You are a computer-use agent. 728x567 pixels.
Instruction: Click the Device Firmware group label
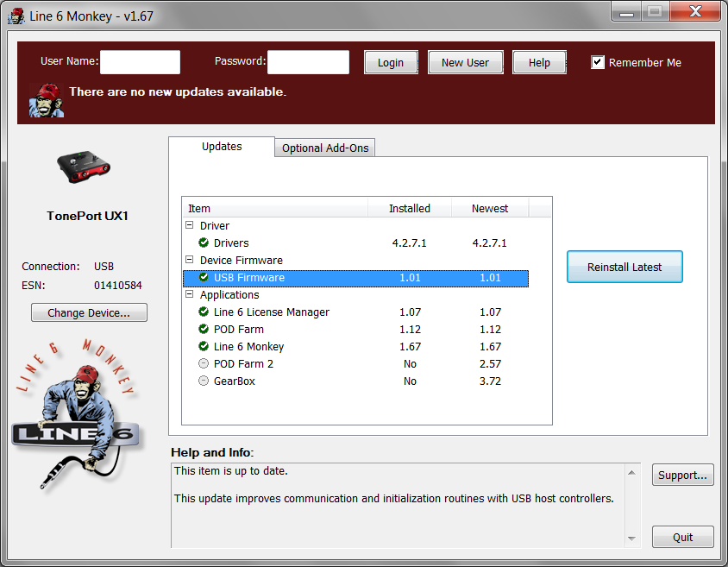tap(241, 260)
